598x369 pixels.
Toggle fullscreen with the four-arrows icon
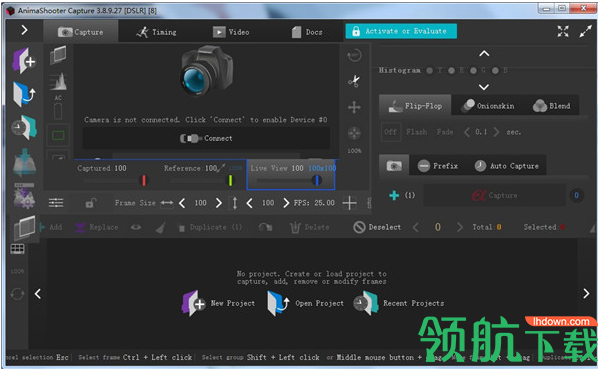pyautogui.click(x=563, y=31)
